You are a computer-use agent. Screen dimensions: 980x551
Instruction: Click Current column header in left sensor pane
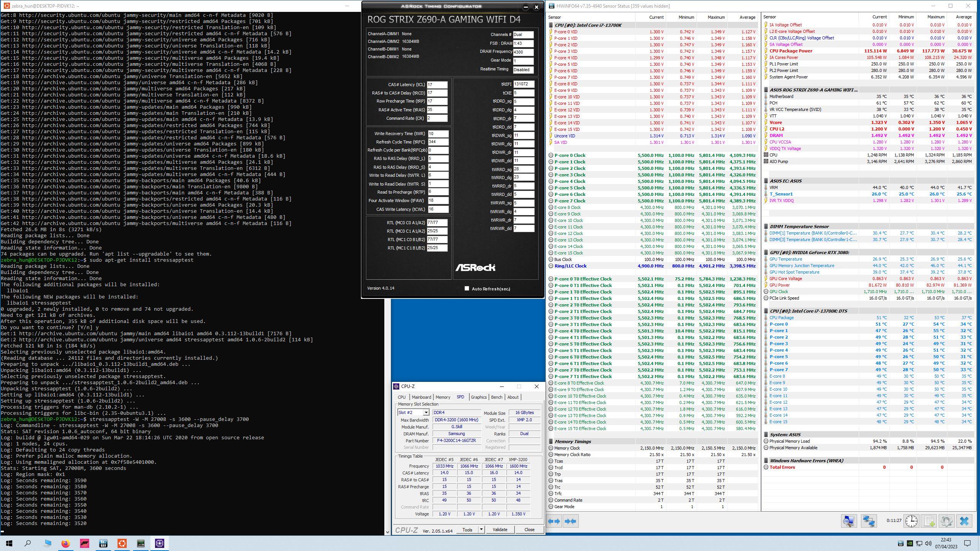click(x=656, y=17)
